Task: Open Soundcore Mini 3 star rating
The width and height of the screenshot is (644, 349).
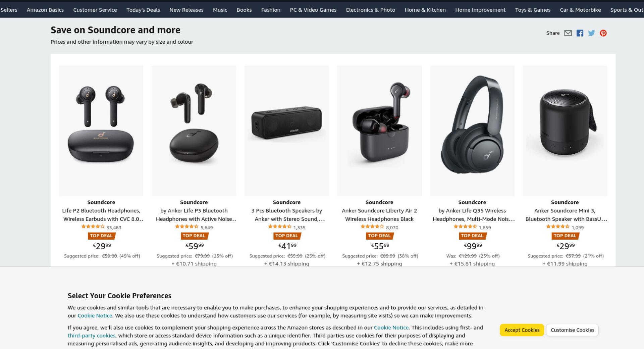Action: [558, 227]
